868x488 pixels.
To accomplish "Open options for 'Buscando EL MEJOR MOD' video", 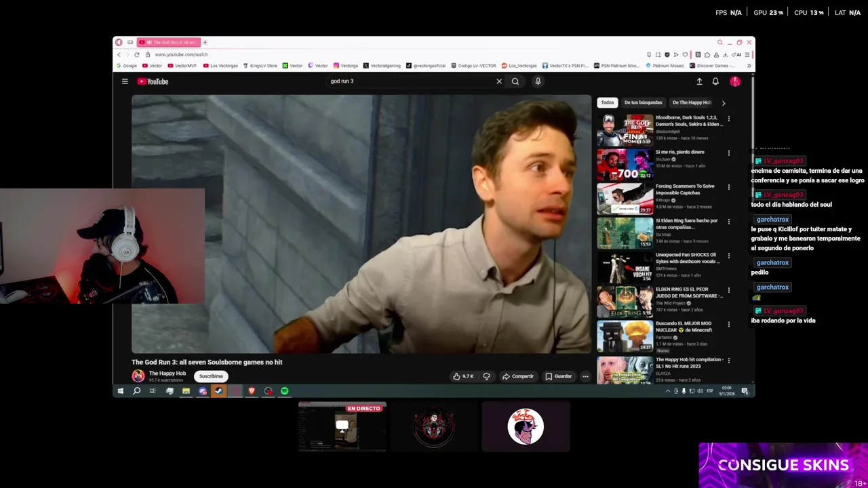I will click(729, 325).
